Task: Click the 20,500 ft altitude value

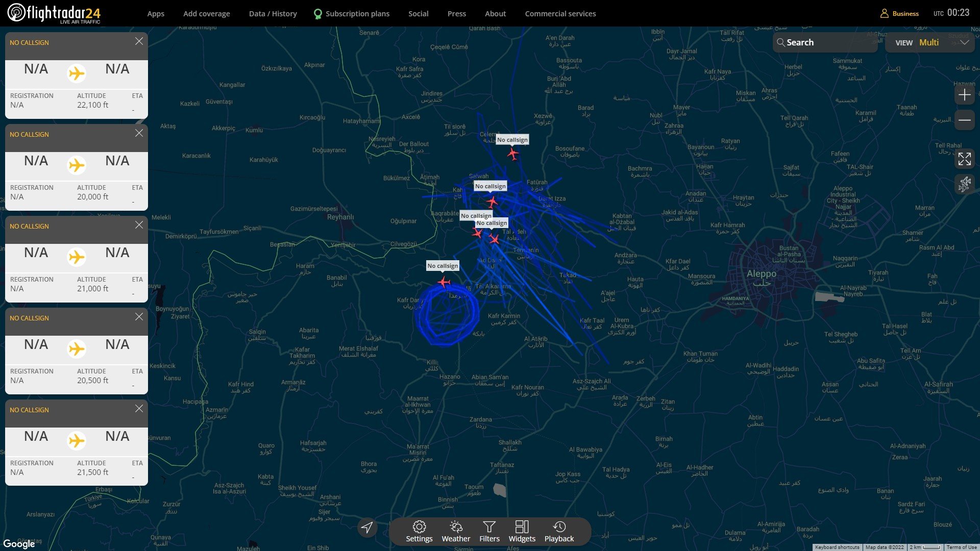Action: click(93, 381)
